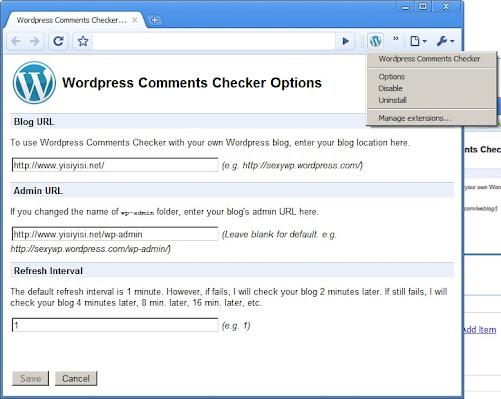Image resolution: width=501 pixels, height=399 pixels.
Task: Open the page menu dropdown
Action: pos(418,41)
